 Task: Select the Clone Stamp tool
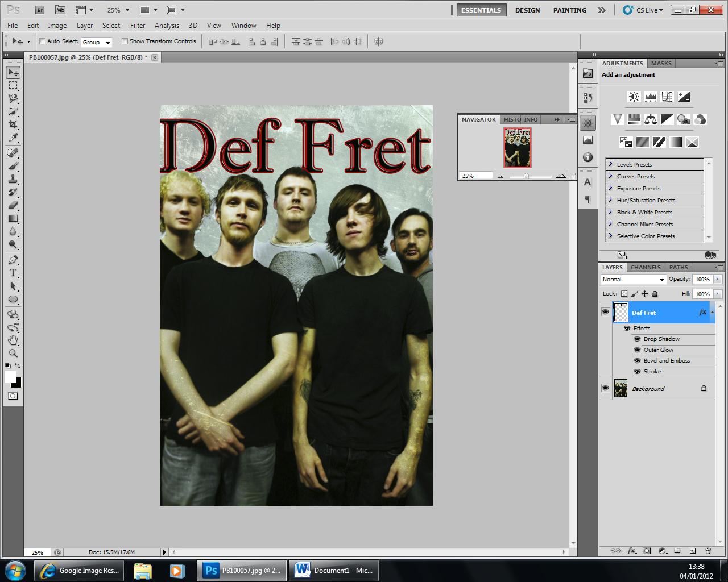(13, 179)
